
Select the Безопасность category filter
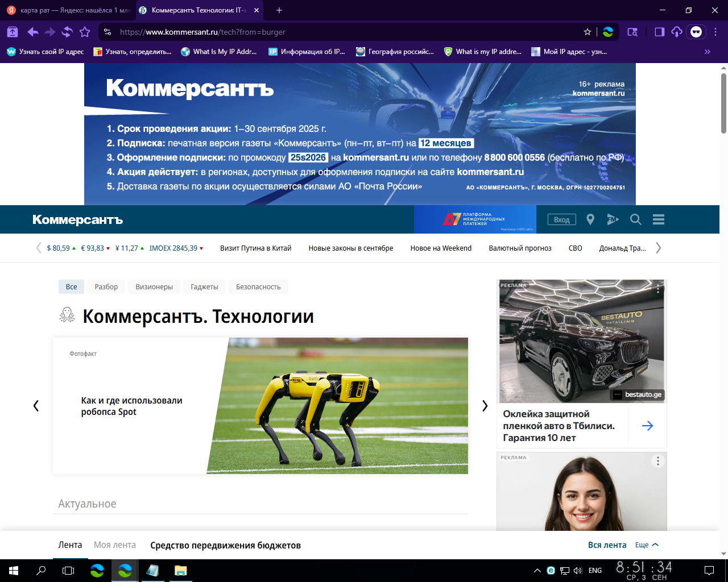pos(258,286)
